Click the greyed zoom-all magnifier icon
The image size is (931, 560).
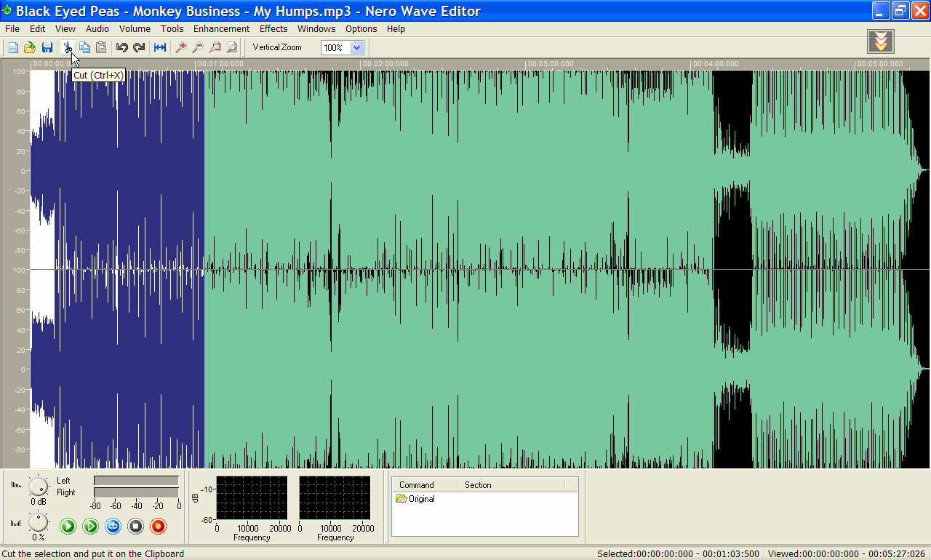(x=231, y=47)
